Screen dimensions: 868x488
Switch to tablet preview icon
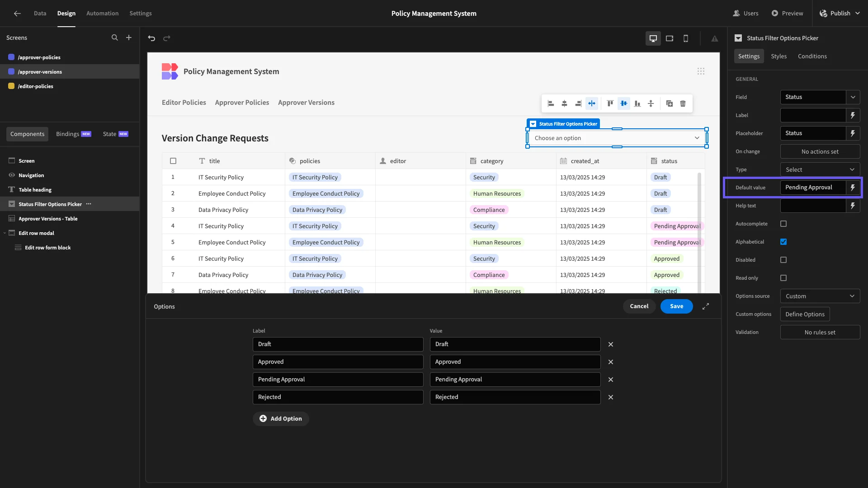click(x=670, y=38)
